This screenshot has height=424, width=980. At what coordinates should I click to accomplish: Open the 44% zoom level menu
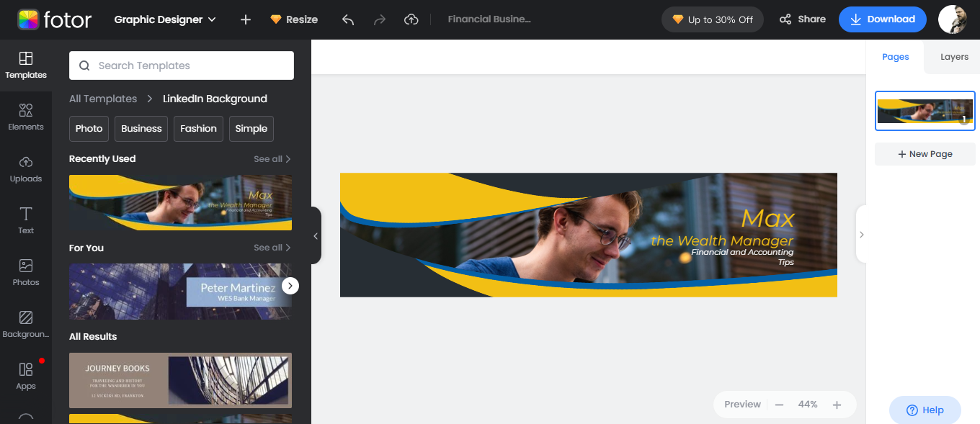click(808, 405)
